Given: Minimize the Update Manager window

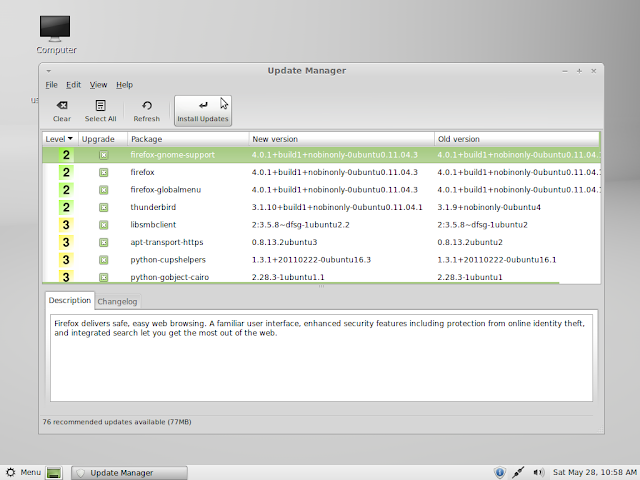Looking at the screenshot, I should click(565, 71).
